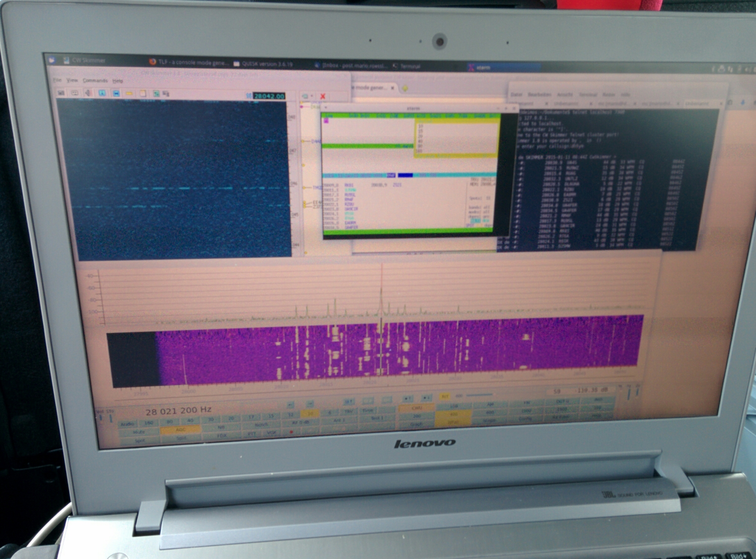Show the WFall waterfall screen

[x=453, y=422]
